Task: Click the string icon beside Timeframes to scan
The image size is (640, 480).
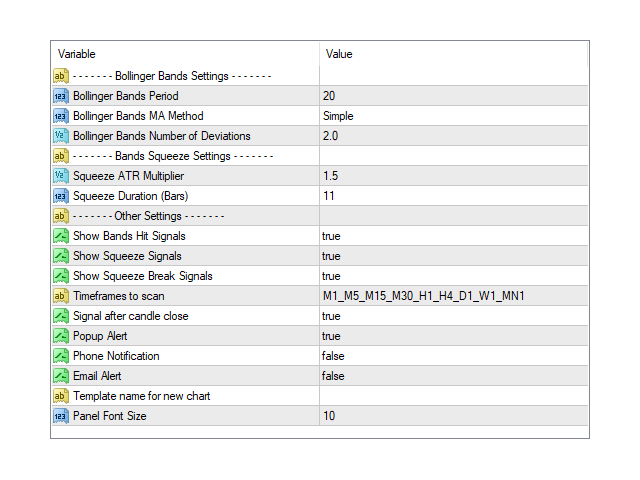Action: (x=60, y=296)
